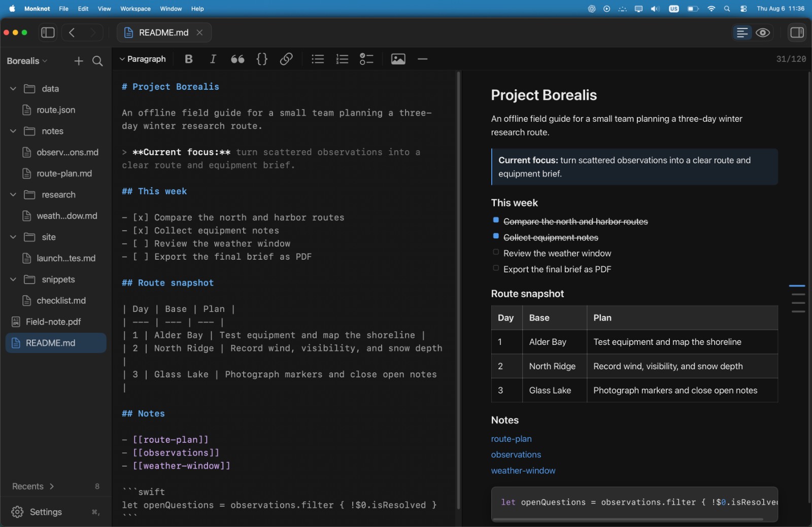812x527 pixels.
Task: Insert a block quote
Action: click(238, 59)
